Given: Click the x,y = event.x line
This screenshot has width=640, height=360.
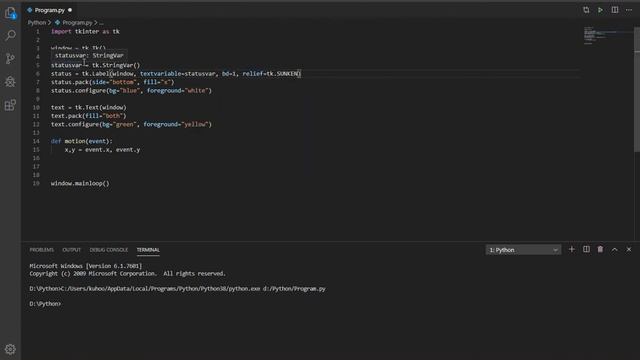Looking at the screenshot, I should click(x=102, y=150).
